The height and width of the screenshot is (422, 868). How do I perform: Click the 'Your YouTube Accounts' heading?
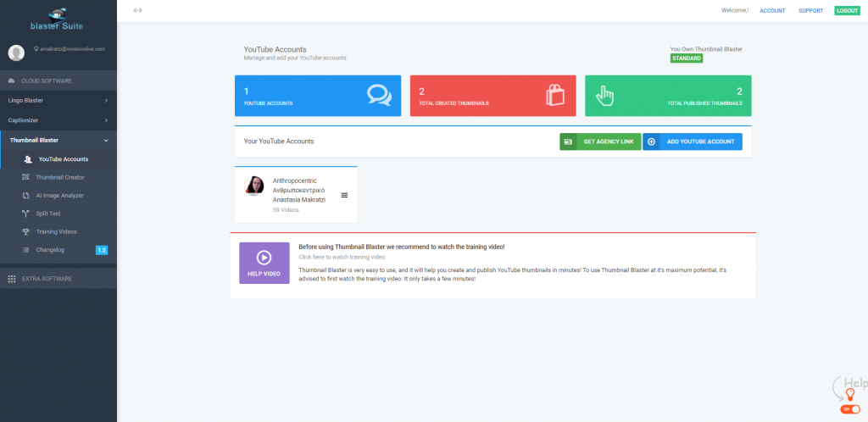point(278,141)
